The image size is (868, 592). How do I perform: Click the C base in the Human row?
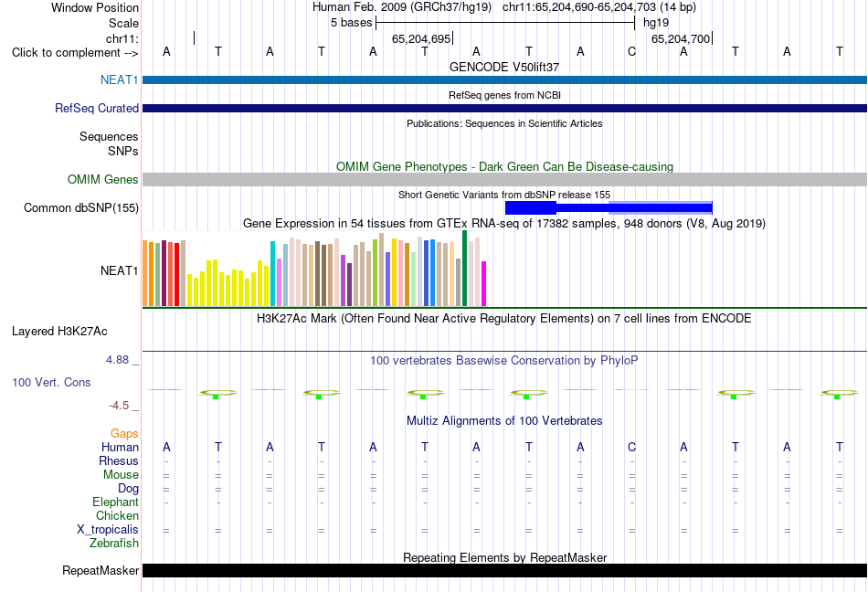[631, 447]
